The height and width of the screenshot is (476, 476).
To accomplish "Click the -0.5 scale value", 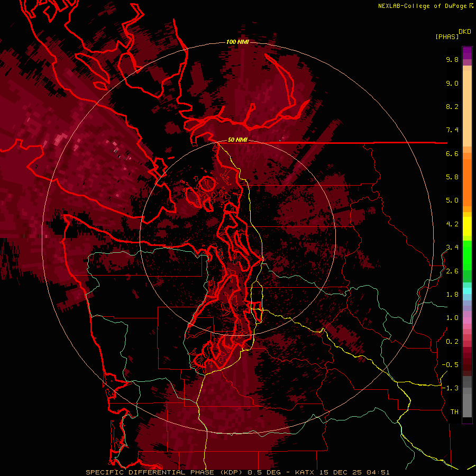I will [450, 365].
